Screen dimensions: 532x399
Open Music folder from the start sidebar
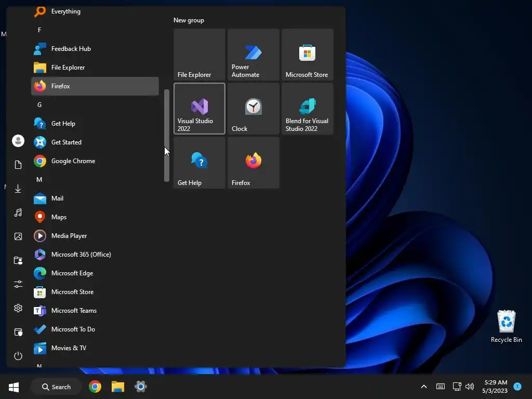(x=18, y=212)
